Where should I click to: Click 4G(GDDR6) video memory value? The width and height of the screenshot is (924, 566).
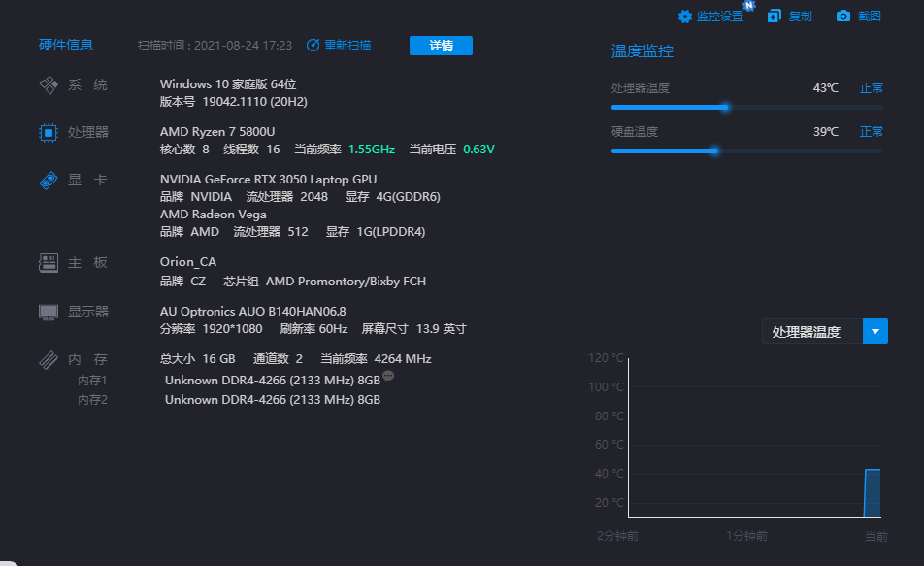pos(409,197)
